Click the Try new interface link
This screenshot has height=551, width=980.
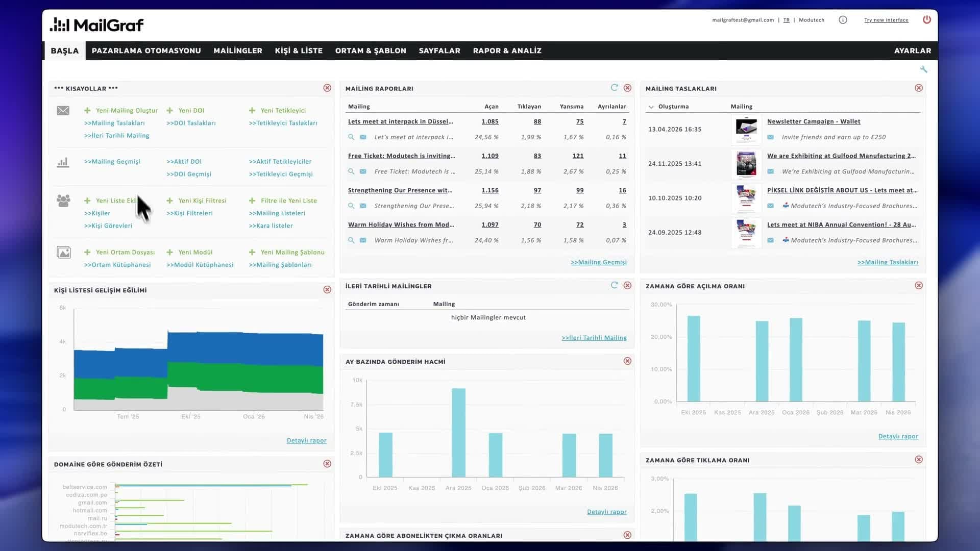pos(886,20)
